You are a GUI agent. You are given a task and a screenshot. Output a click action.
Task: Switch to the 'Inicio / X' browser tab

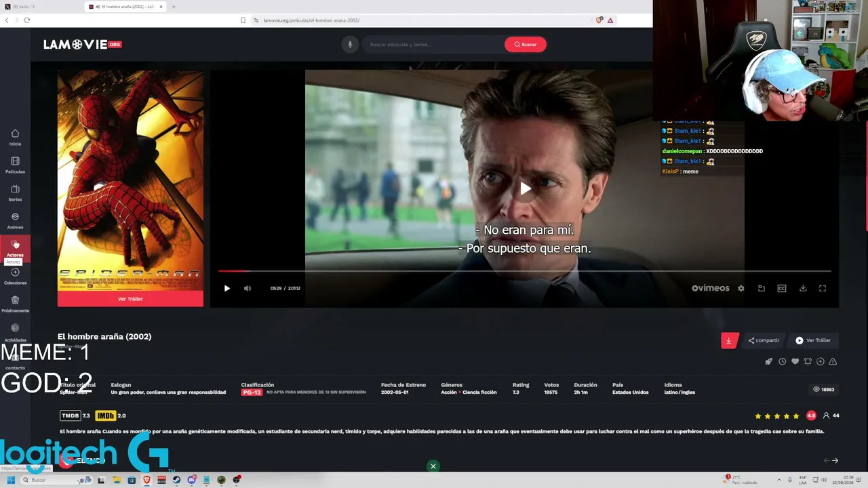click(41, 7)
